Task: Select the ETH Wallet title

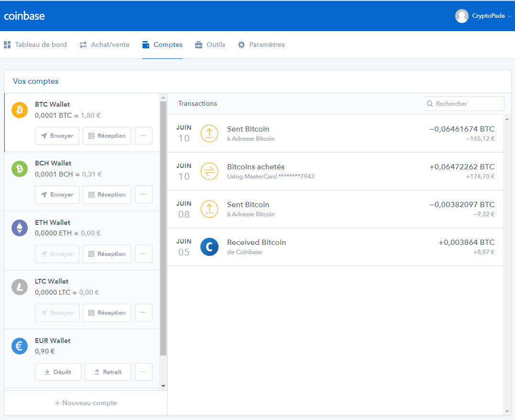Action: (53, 222)
